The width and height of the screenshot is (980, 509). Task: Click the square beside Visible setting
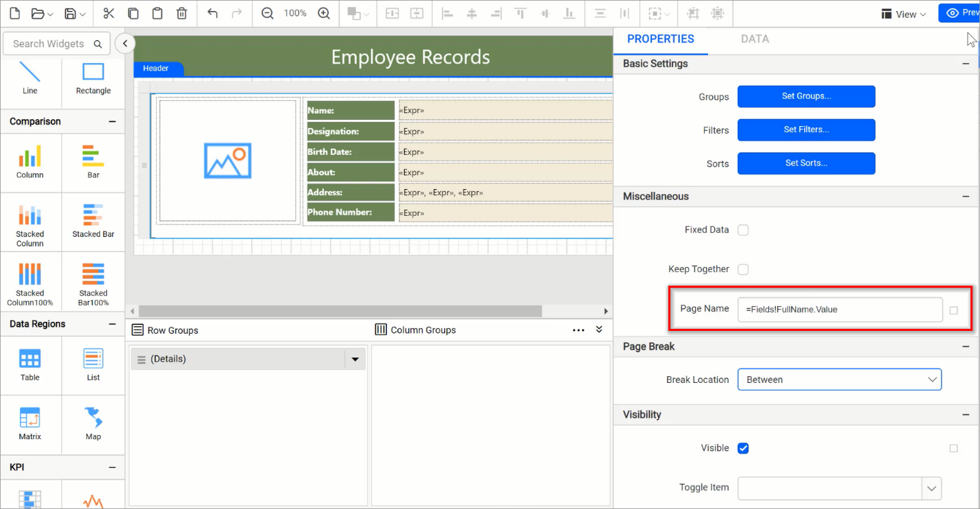[x=954, y=448]
